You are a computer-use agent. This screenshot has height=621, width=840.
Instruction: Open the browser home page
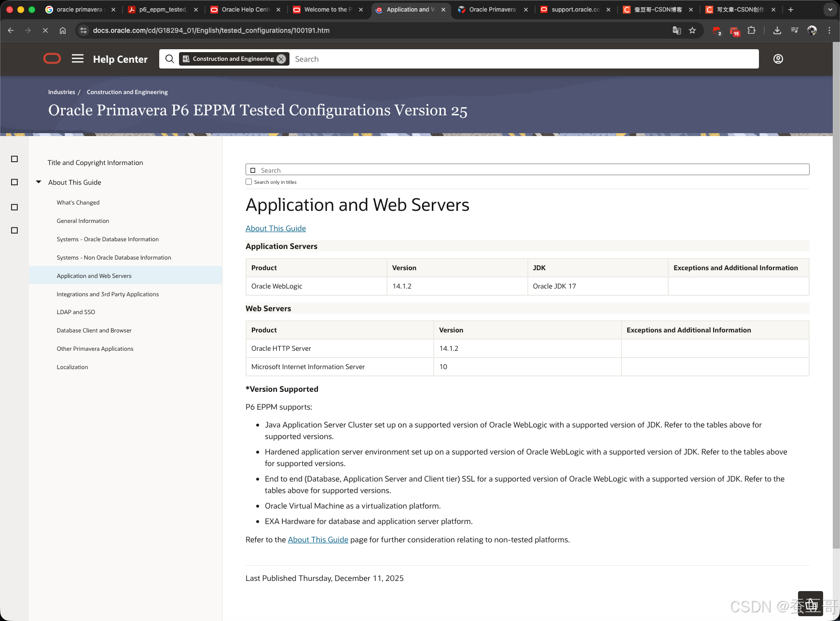pyautogui.click(x=63, y=30)
